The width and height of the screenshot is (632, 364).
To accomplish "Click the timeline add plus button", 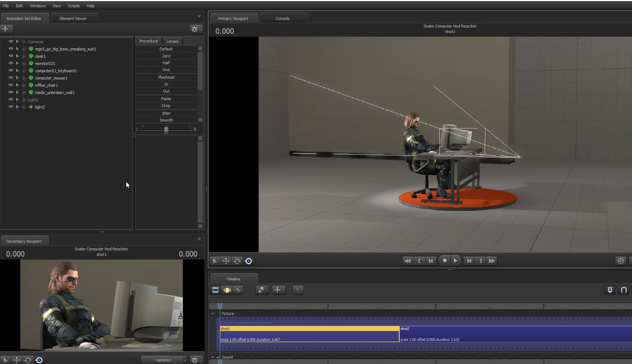I will (x=279, y=290).
